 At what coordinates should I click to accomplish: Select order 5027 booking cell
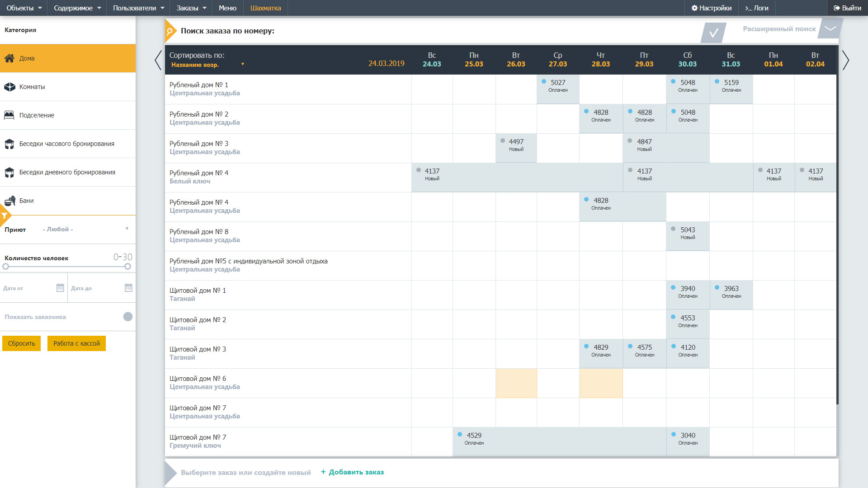tap(558, 86)
